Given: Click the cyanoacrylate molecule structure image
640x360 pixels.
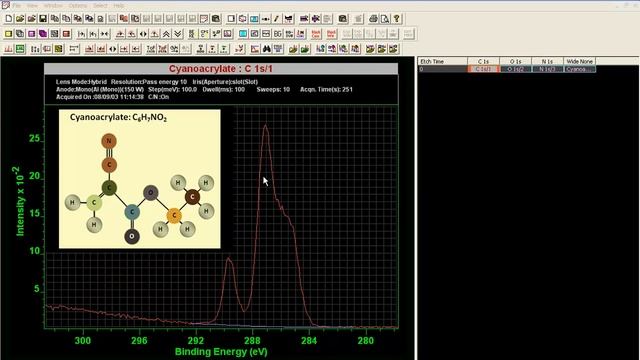Looking at the screenshot, I should click(x=140, y=178).
